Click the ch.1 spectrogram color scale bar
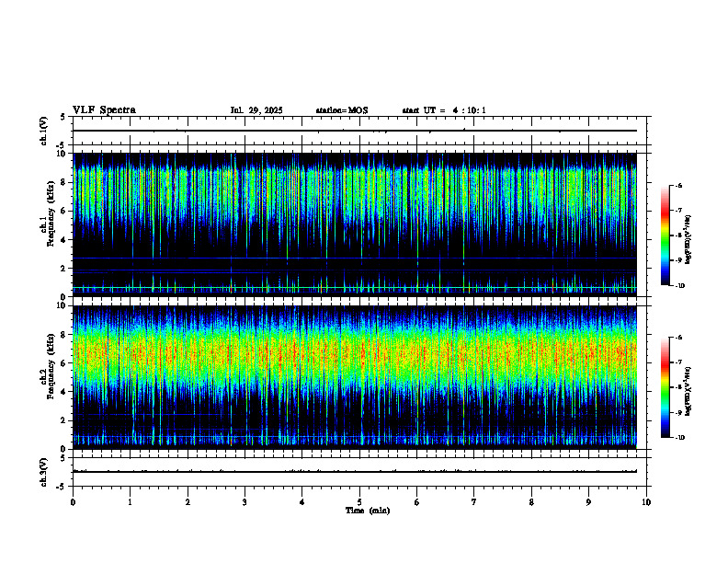 coord(665,236)
